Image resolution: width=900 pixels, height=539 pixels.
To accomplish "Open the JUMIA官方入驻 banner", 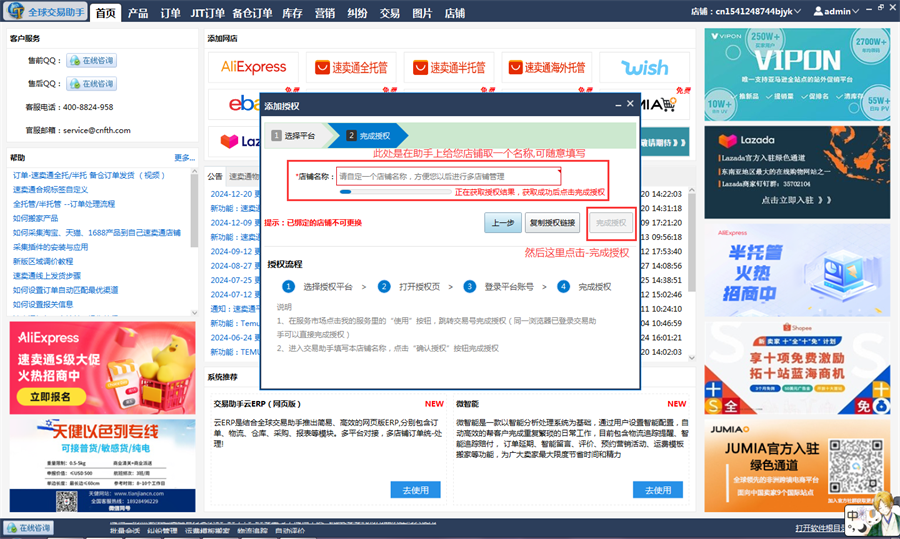I will 797,466.
